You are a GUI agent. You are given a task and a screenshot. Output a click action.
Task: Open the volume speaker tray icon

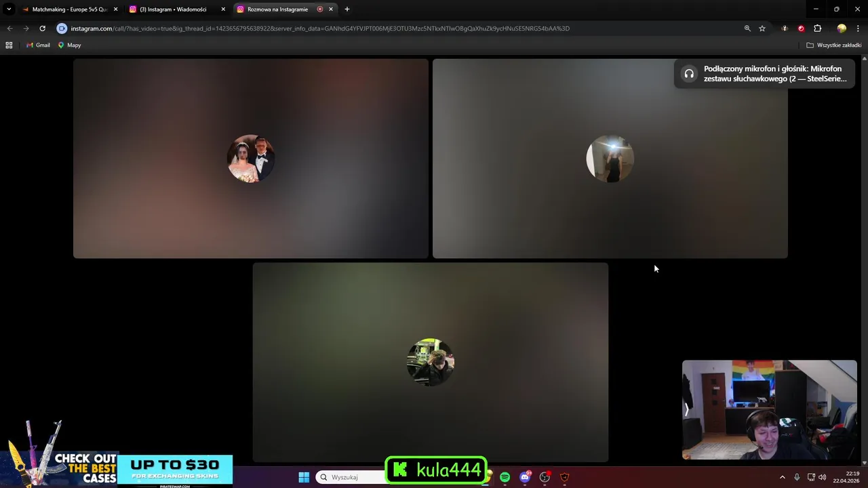823,477
